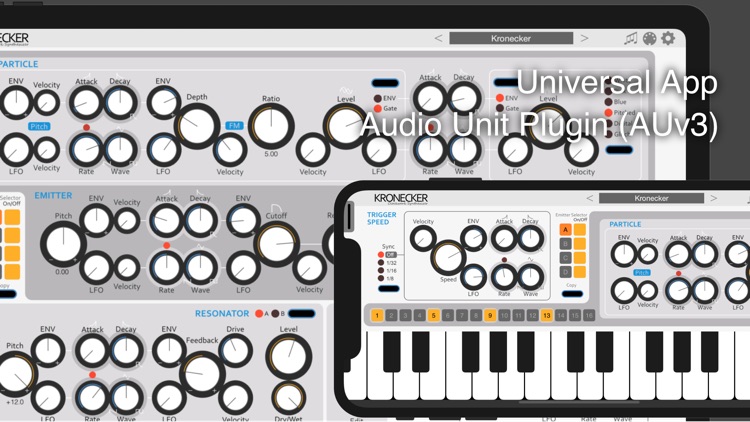Image resolution: width=750 pixels, height=422 pixels.
Task: Toggle sequencer step 9 on phone
Action: pos(490,315)
